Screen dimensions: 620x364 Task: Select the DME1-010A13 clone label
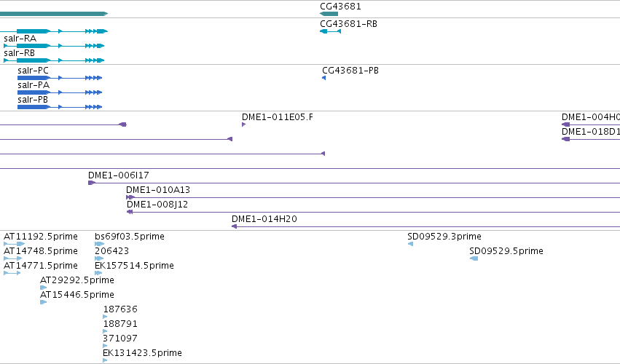158,190
